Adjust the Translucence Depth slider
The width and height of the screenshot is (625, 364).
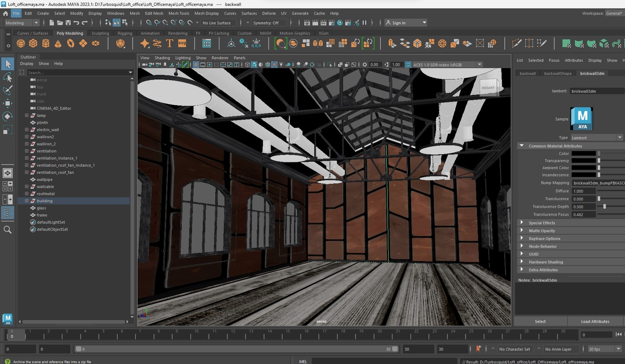[604, 207]
